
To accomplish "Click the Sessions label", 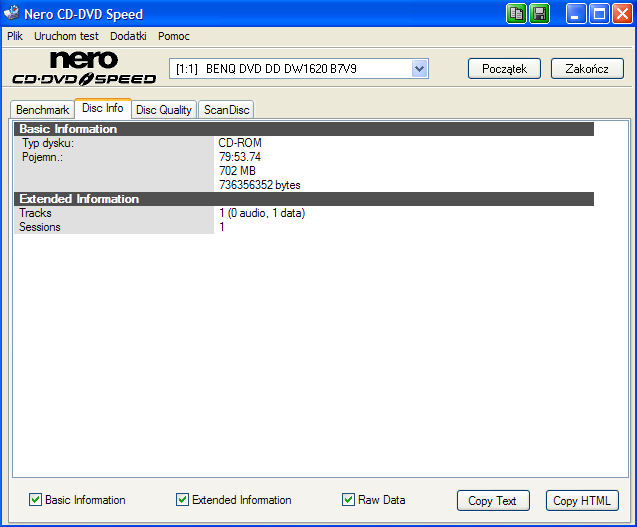I will [x=40, y=227].
